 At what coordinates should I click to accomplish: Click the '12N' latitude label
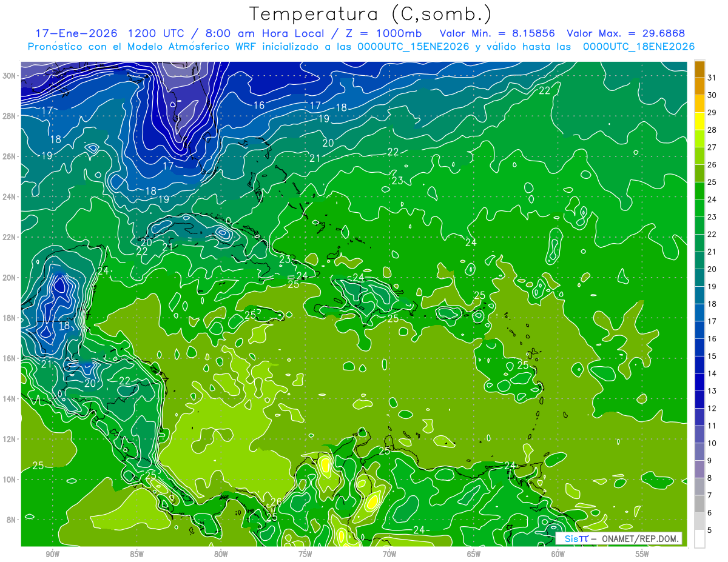pyautogui.click(x=10, y=439)
